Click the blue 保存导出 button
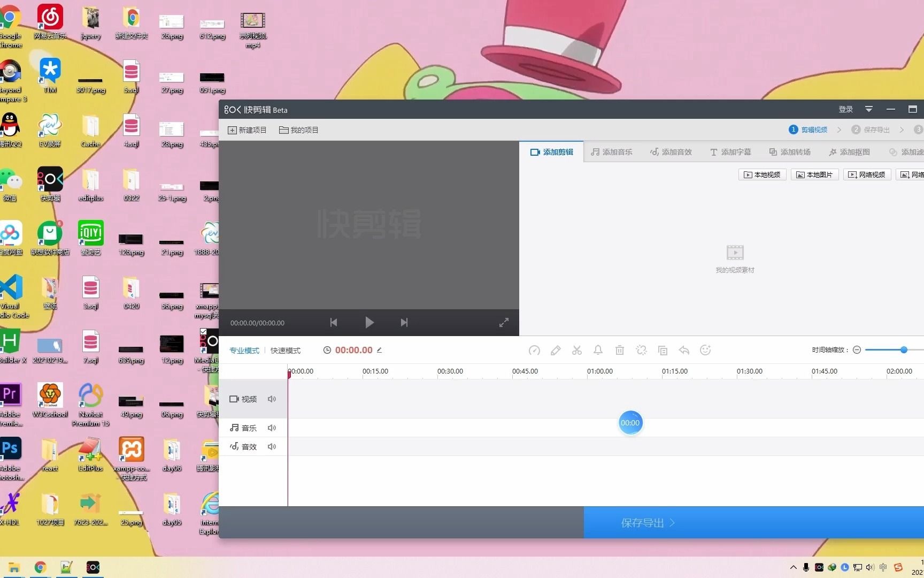 (x=646, y=522)
